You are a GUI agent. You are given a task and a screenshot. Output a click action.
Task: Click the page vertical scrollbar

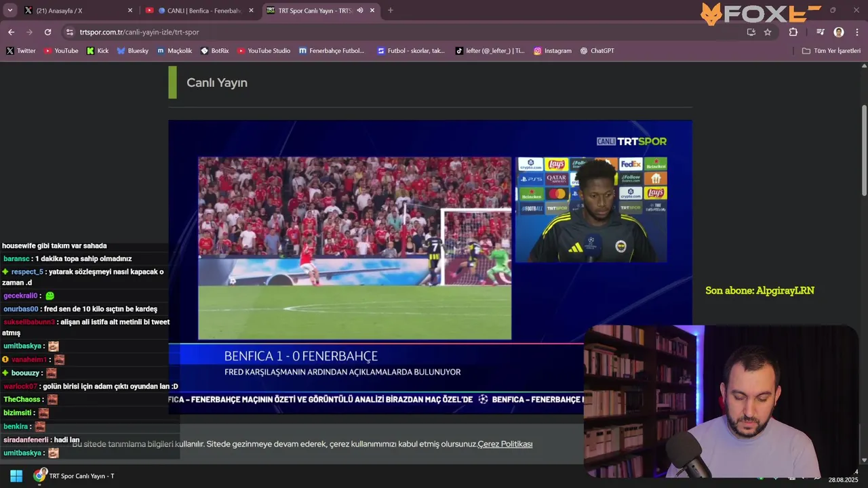[x=863, y=149]
